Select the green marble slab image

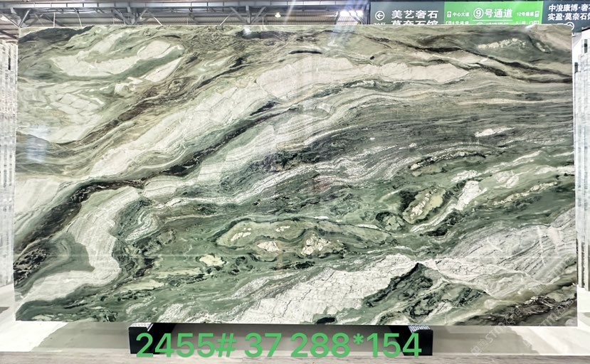tap(295, 174)
